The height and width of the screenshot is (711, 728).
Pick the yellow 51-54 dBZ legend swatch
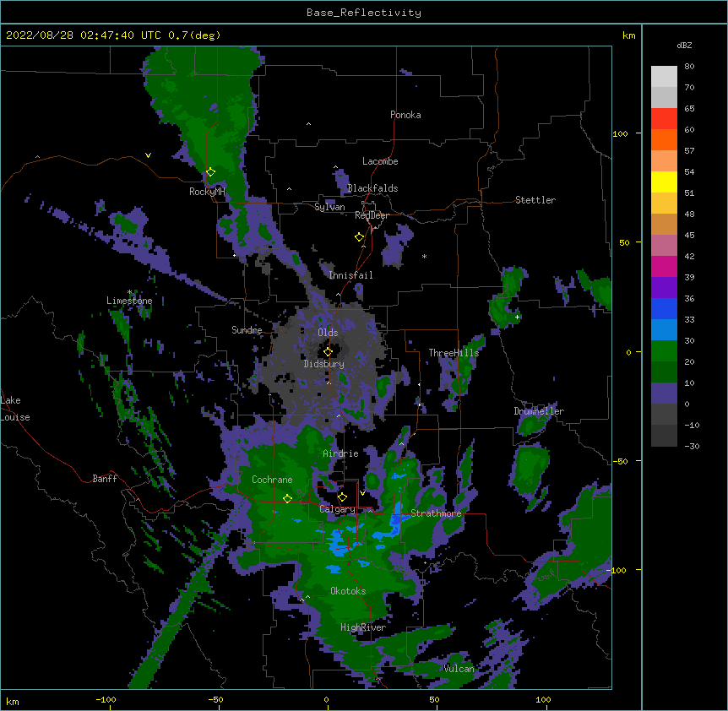pos(664,182)
